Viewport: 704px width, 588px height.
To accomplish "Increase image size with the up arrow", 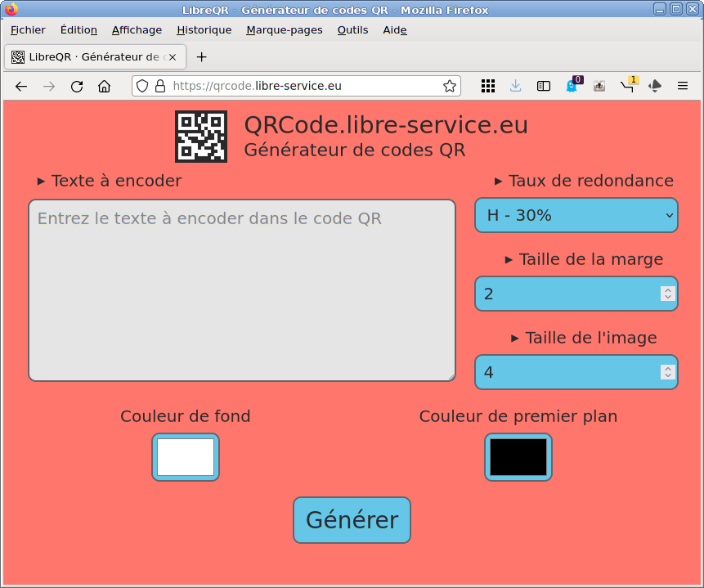I will tap(668, 369).
